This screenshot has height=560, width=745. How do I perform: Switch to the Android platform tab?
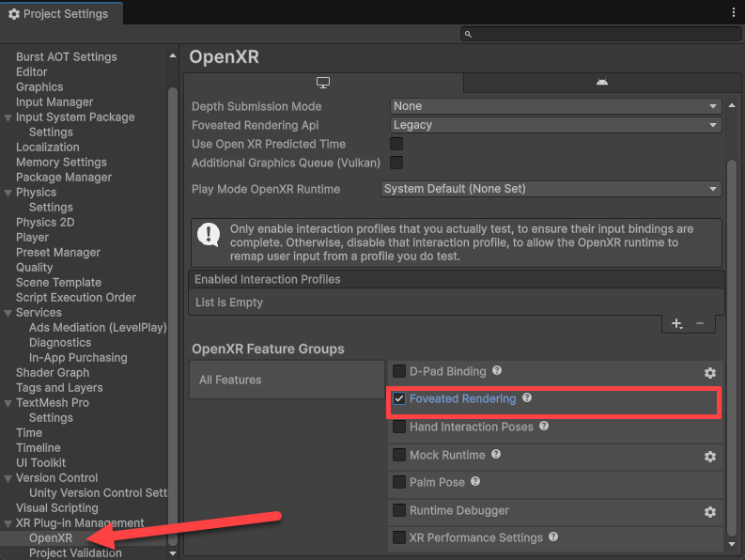click(x=602, y=83)
